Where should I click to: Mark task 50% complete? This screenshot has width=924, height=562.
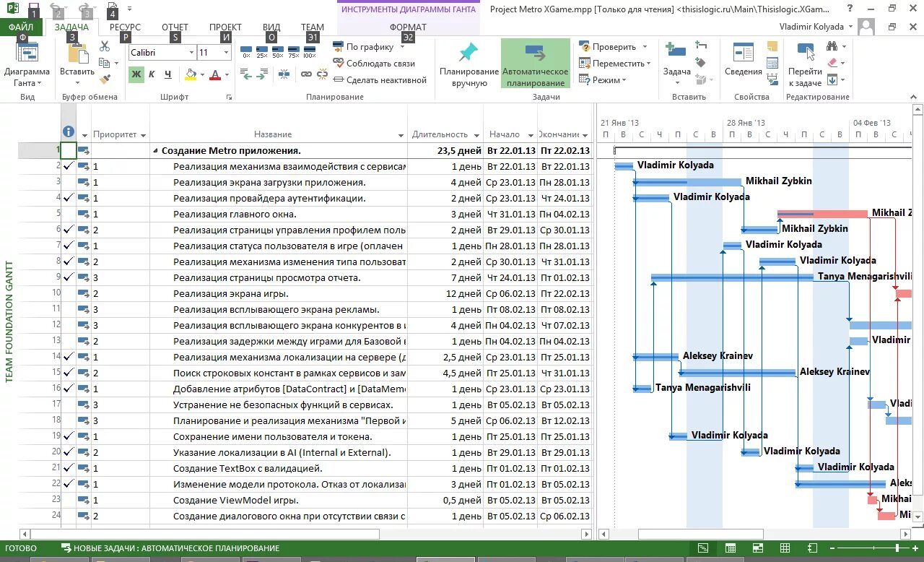pyautogui.click(x=278, y=51)
